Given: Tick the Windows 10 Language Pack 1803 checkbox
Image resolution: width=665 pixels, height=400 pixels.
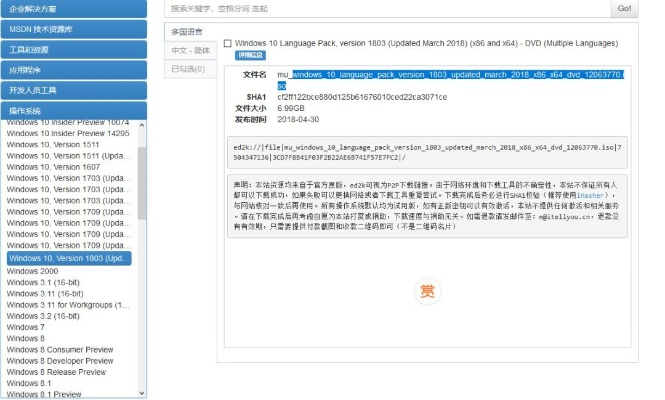Looking at the screenshot, I should coord(228,43).
